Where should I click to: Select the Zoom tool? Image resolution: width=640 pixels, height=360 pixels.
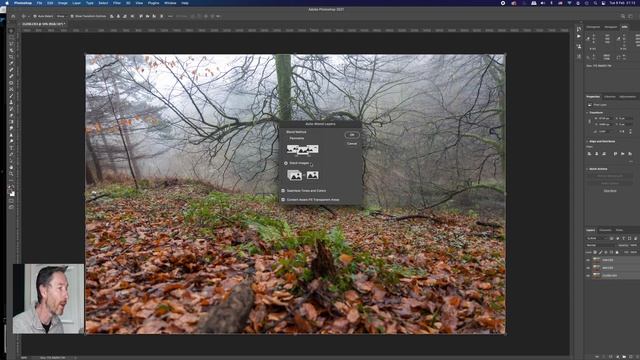pyautogui.click(x=12, y=174)
